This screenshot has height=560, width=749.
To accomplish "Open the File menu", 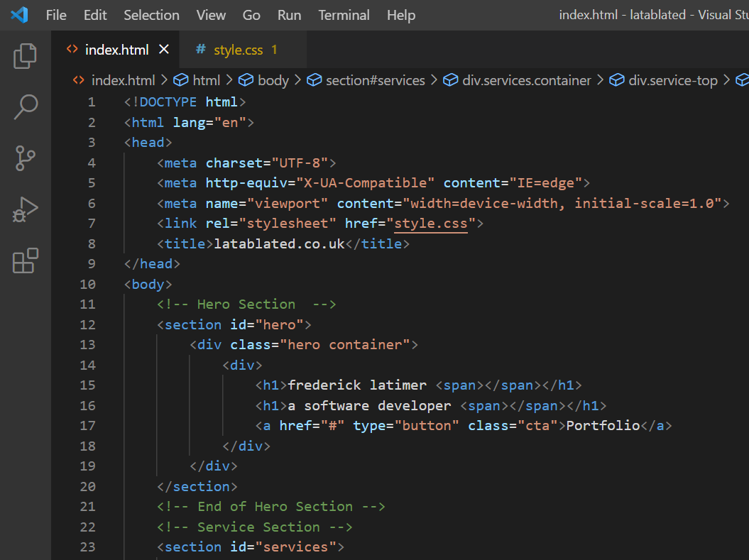I will coord(56,15).
